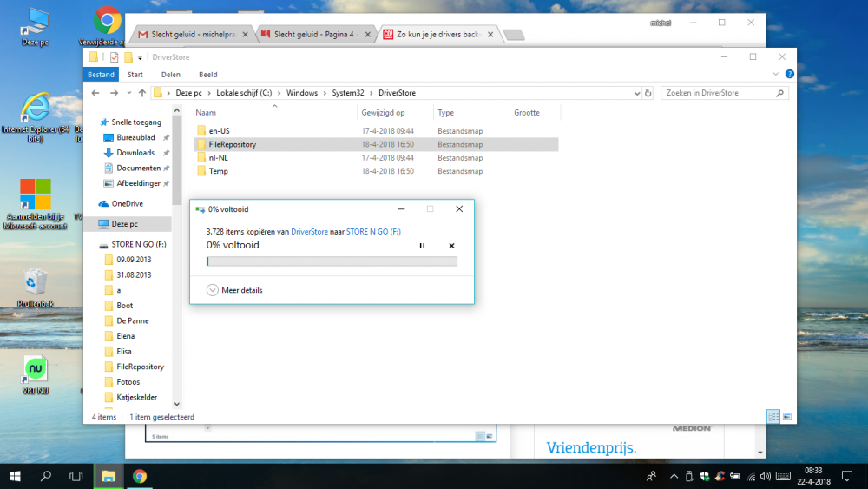Open Task View on taskbar
Image resolution: width=868 pixels, height=489 pixels.
coord(76,476)
